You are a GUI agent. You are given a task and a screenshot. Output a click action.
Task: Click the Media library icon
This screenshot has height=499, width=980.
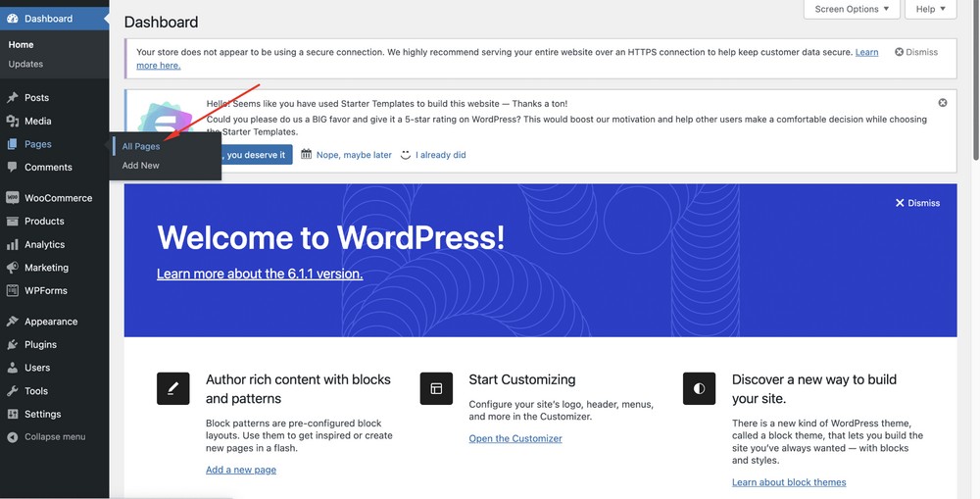coord(13,122)
